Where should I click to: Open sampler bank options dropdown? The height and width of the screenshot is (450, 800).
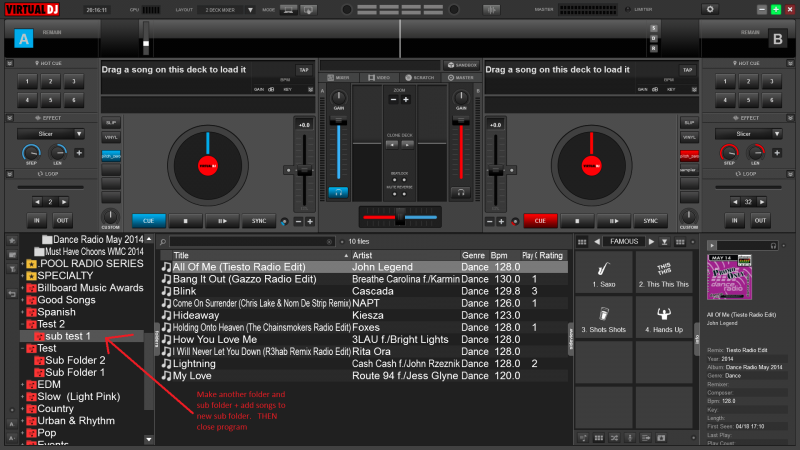664,242
